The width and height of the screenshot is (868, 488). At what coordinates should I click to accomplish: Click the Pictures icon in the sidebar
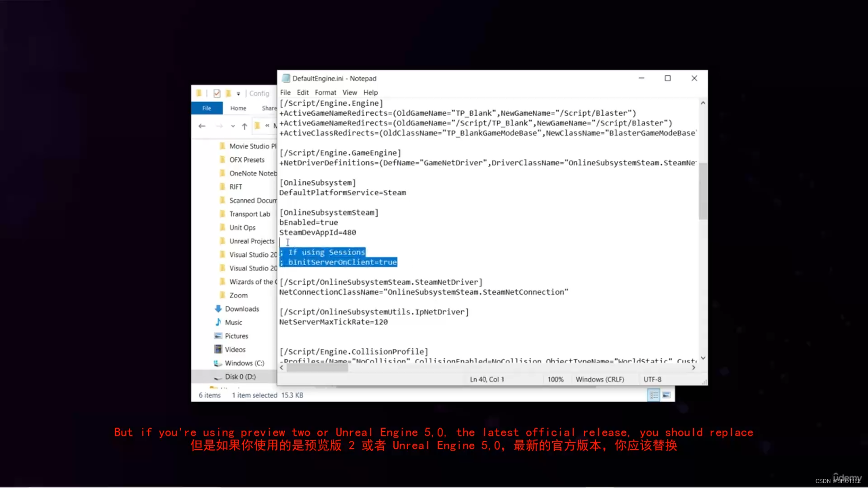[x=217, y=336]
